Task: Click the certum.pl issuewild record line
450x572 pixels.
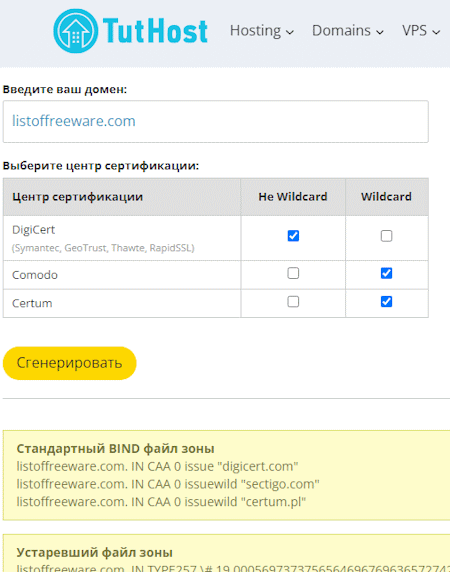Action: (x=161, y=502)
